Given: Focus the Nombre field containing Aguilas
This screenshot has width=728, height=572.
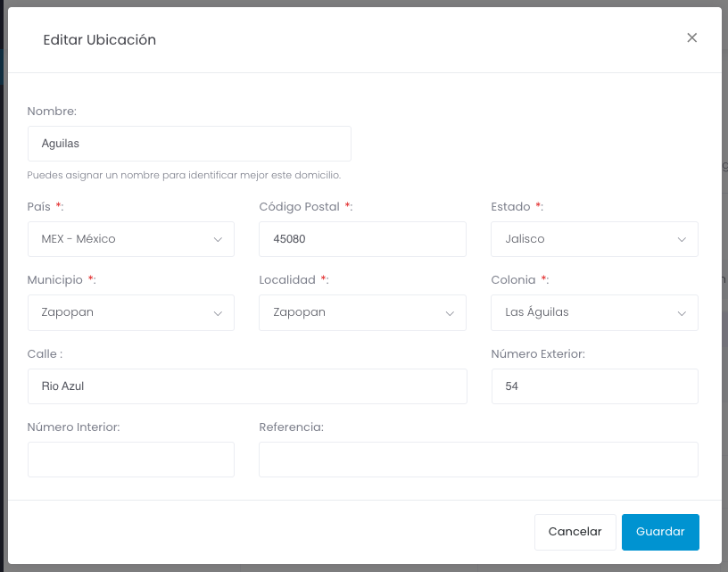Looking at the screenshot, I should (x=189, y=144).
